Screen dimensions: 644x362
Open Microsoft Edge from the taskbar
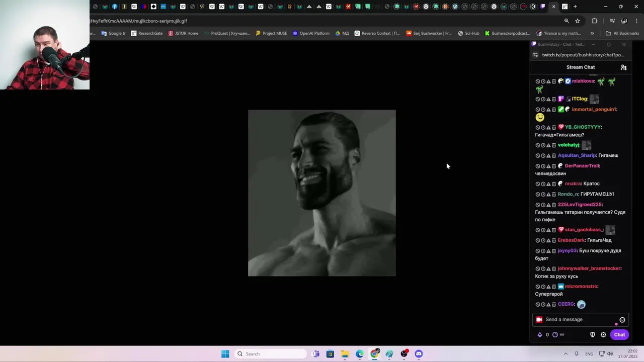point(359,354)
